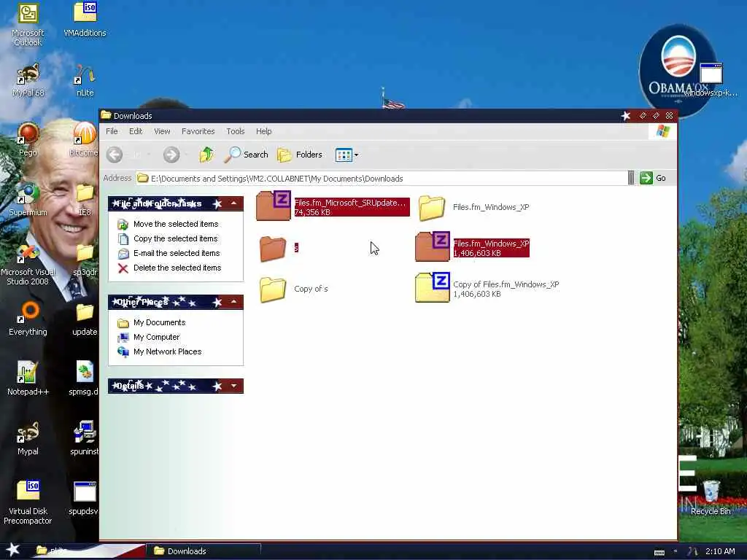
Task: Open My Network Places link
Action: click(167, 352)
